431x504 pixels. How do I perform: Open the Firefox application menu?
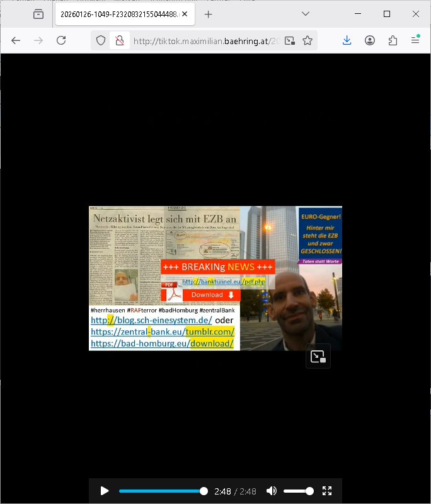click(415, 40)
